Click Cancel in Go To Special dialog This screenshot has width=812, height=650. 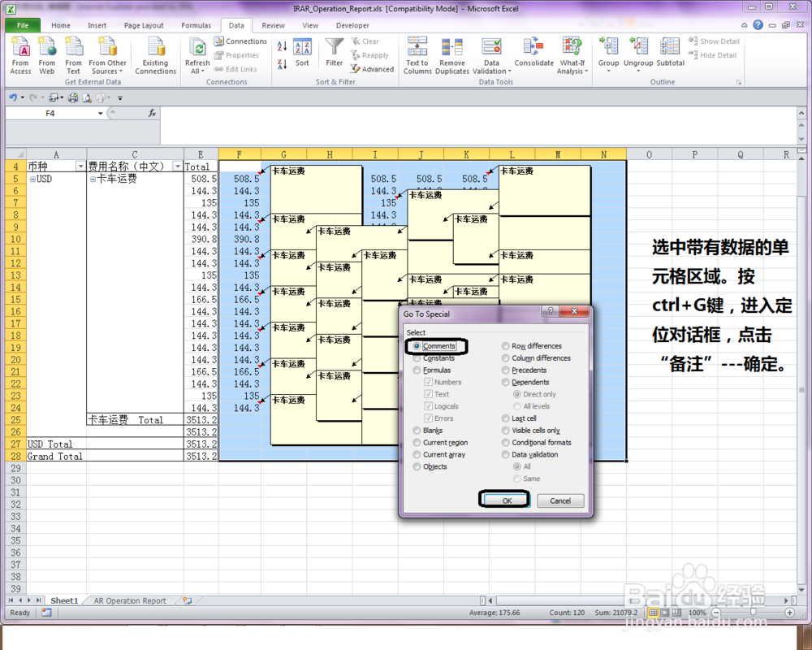560,500
